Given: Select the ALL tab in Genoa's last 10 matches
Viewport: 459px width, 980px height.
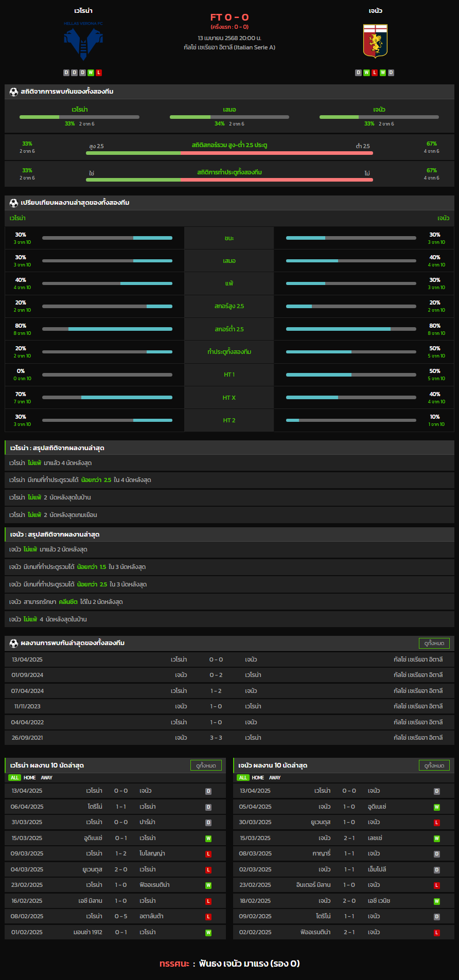Looking at the screenshot, I should 243,778.
